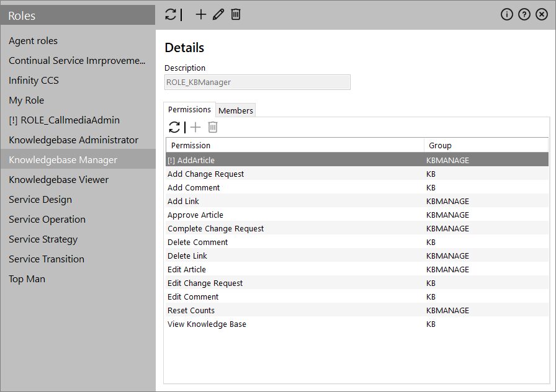This screenshot has height=392, width=556.
Task: Remove permission using the permissions trash icon
Action: tap(213, 127)
